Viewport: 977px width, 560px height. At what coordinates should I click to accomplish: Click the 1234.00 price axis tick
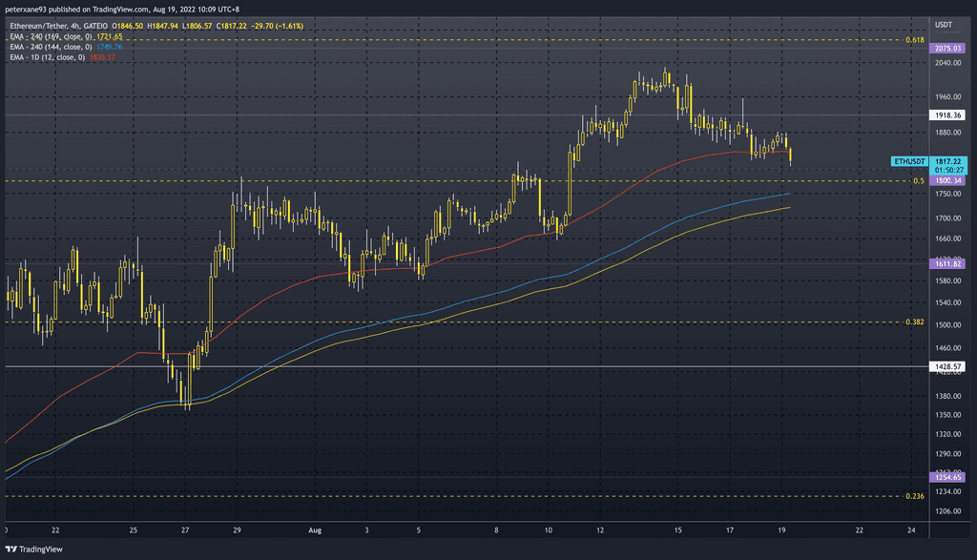pyautogui.click(x=948, y=491)
